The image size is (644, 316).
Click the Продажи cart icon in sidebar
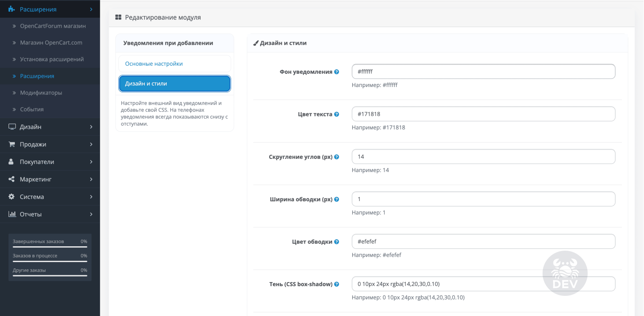(x=12, y=144)
